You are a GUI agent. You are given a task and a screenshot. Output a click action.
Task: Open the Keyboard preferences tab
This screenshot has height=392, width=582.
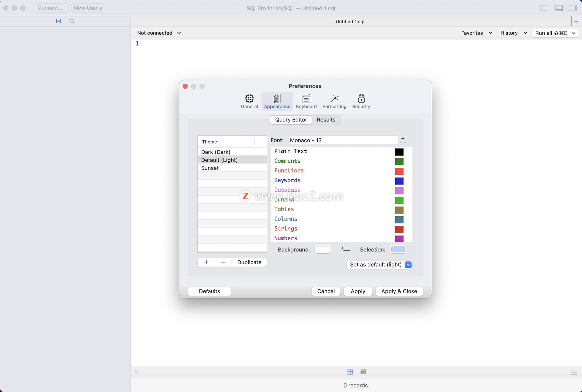(x=306, y=101)
